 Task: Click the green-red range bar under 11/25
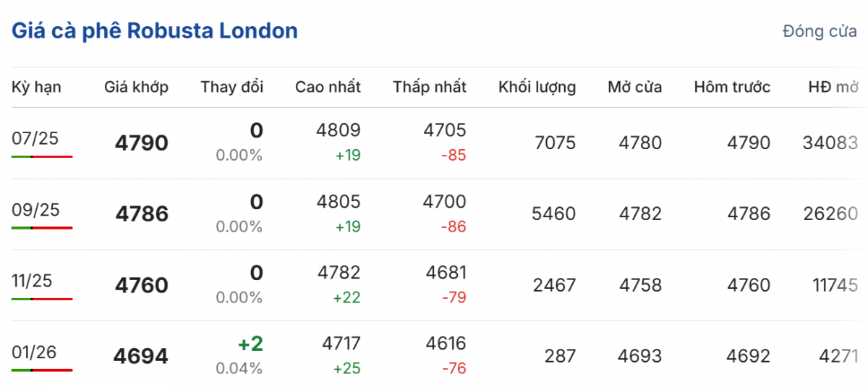tap(42, 298)
